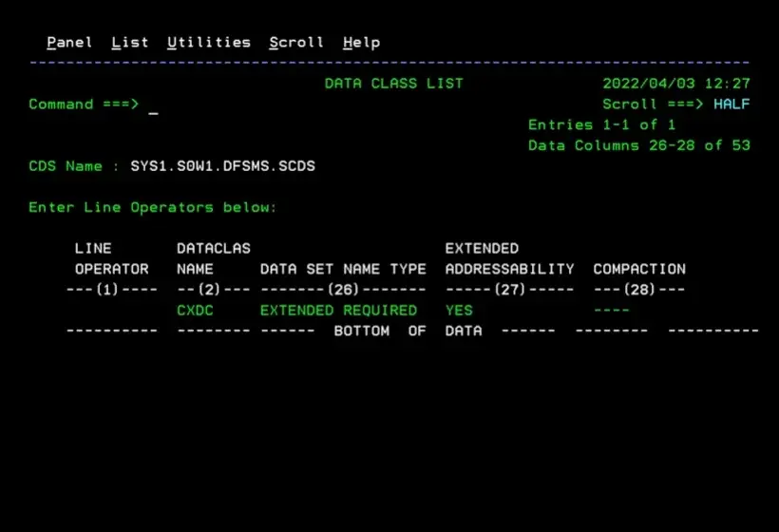Open the List menu
Image resolution: width=779 pixels, height=532 pixels.
point(130,43)
